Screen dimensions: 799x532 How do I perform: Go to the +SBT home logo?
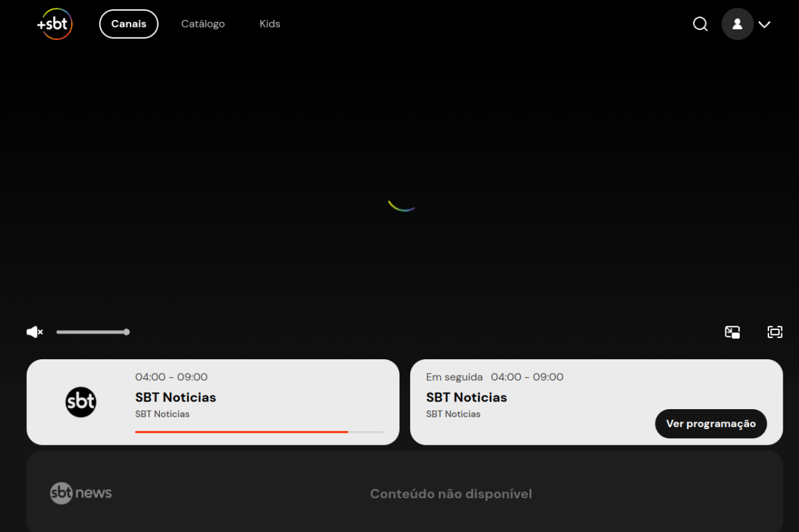coord(55,24)
